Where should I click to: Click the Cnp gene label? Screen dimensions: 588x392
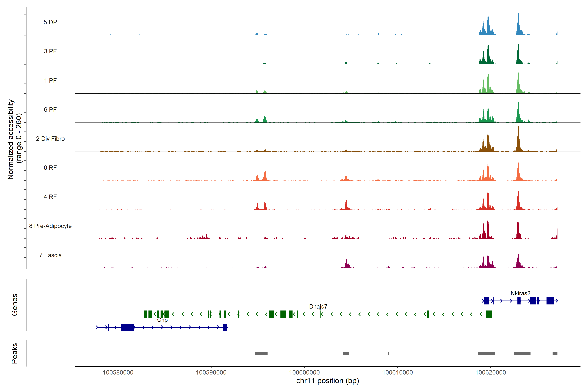tap(162, 320)
